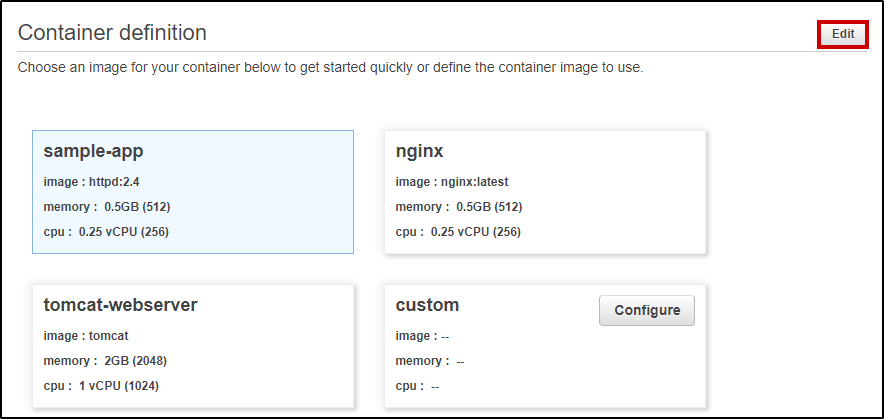Click tomcat-webserver cpu 1 vCPU (1024) line

pyautogui.click(x=101, y=386)
